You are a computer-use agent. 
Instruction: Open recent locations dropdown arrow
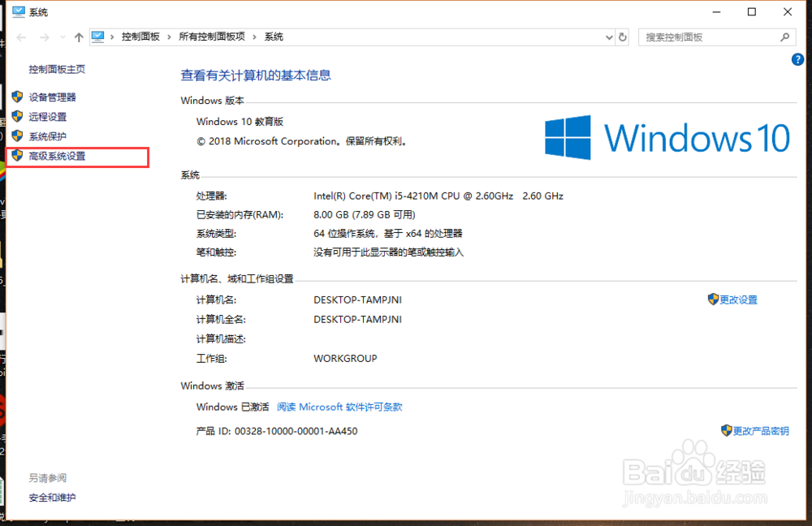[63, 37]
